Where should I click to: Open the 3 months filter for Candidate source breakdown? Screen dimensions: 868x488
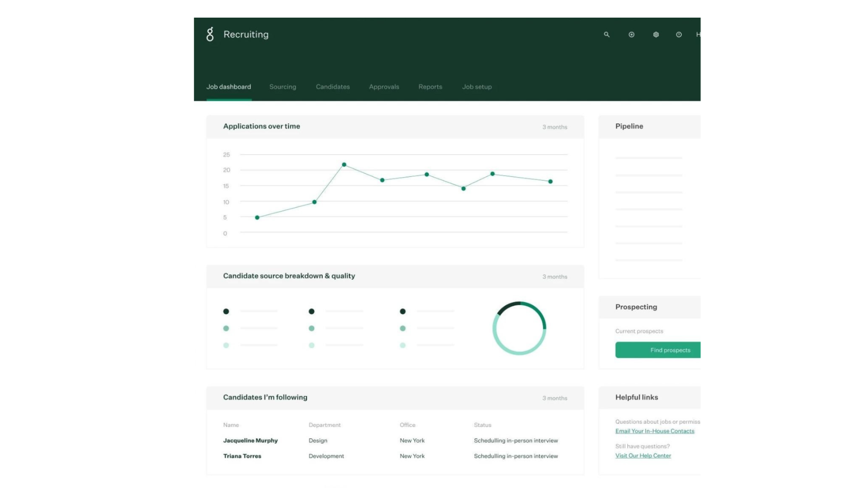point(555,277)
